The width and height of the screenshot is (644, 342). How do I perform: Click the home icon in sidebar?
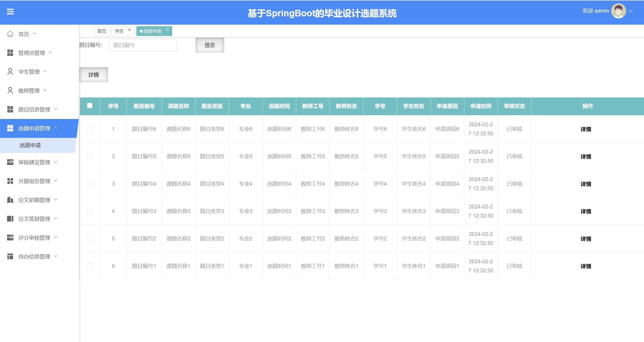[10, 34]
